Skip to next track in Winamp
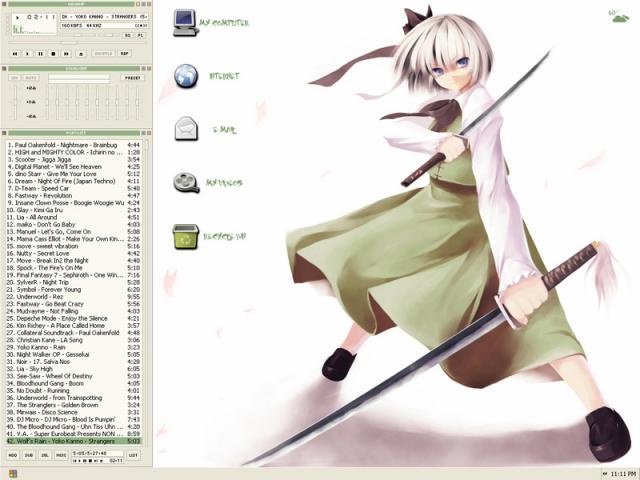640x480 pixels. 65,53
